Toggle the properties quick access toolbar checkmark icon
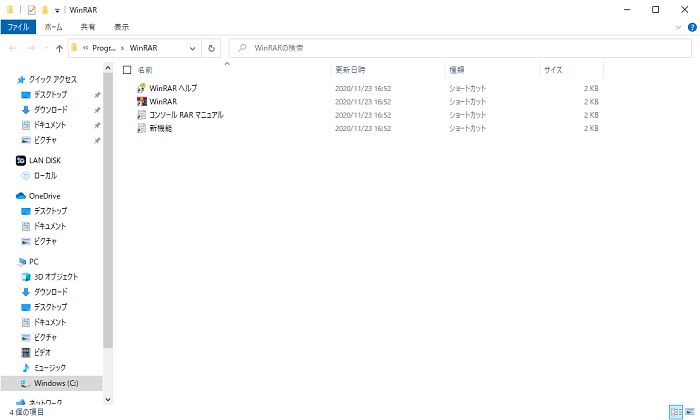The image size is (700, 420). click(x=31, y=10)
